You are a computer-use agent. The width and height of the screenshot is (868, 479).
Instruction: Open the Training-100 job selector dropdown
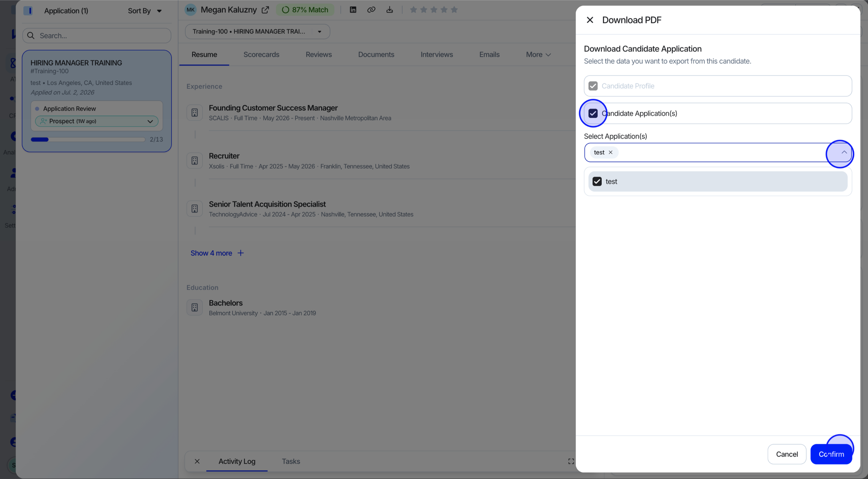point(257,31)
